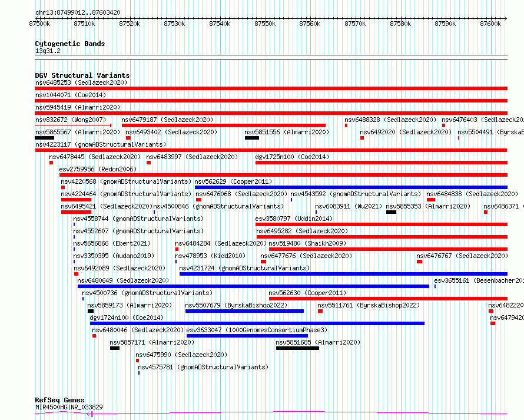The height and width of the screenshot is (420, 524).
Task: Click nsv6478445 (Sedlazeck2020) label
Action: pos(95,157)
